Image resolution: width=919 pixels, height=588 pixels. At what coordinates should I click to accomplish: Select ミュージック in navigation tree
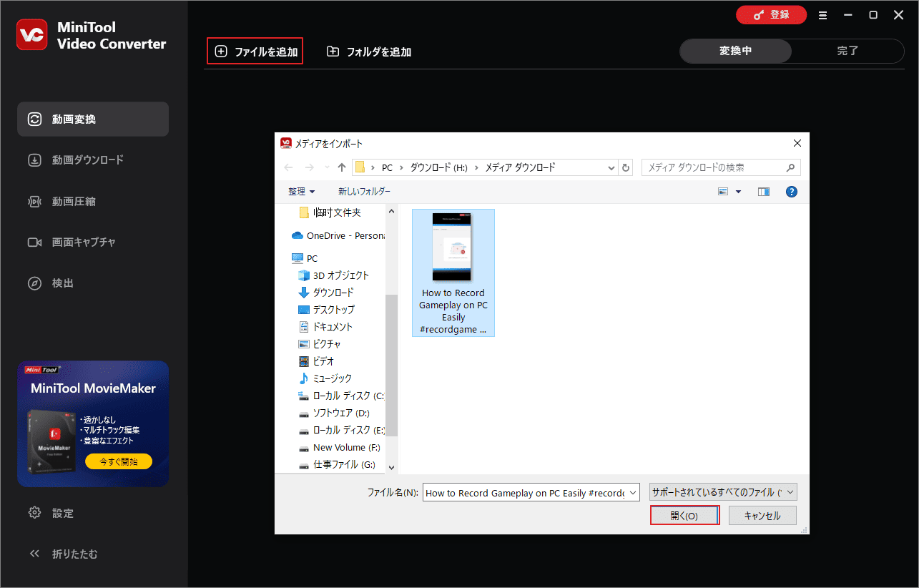click(x=325, y=378)
